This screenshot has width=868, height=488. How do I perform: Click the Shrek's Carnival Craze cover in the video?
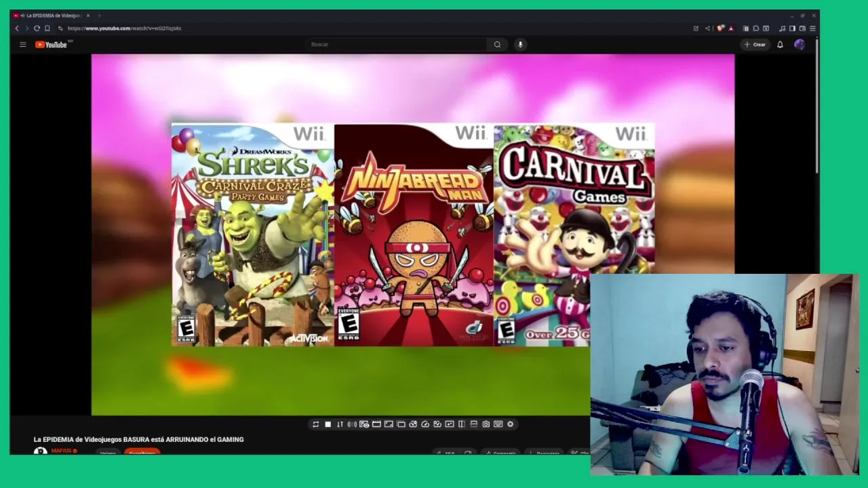point(252,235)
